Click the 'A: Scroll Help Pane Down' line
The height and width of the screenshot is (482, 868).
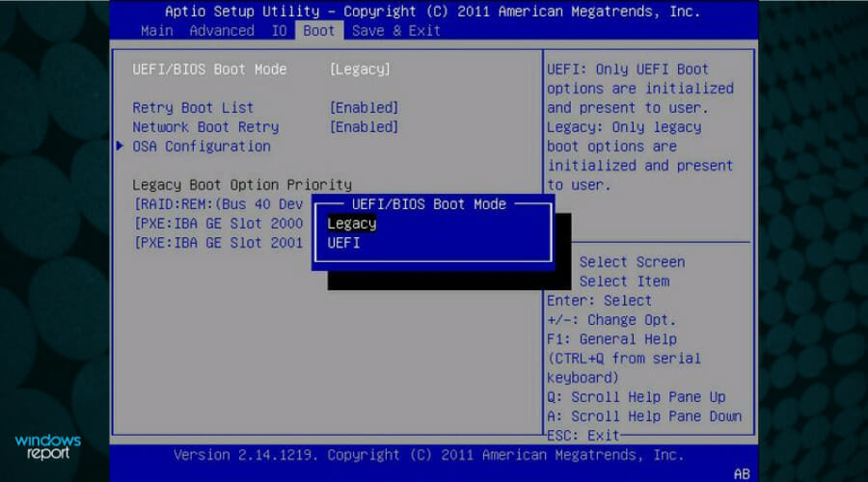[644, 416]
